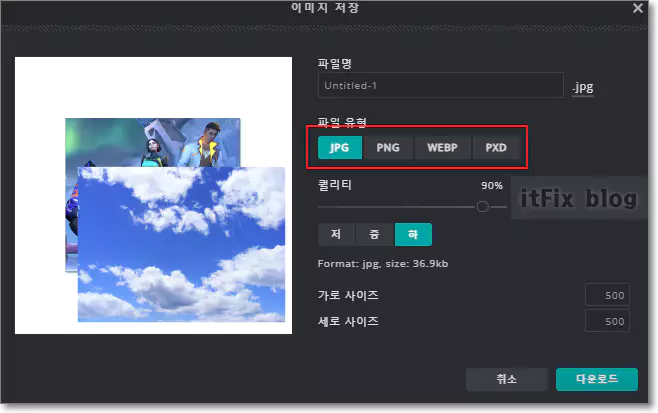Click the 퀄리티 label
Image resolution: width=658 pixels, height=413 pixels.
[334, 185]
